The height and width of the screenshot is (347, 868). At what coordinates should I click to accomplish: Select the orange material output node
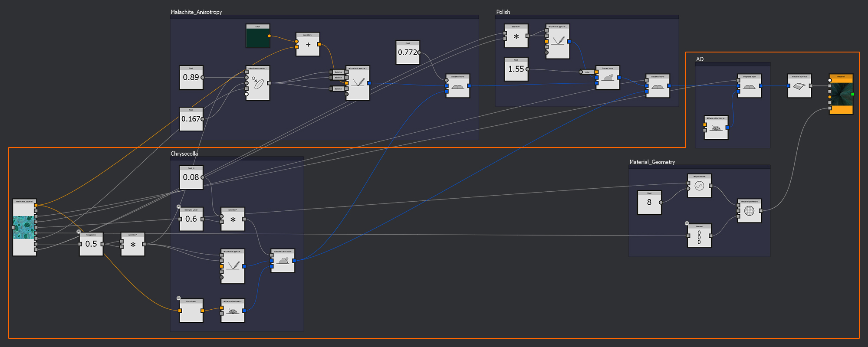click(x=841, y=94)
